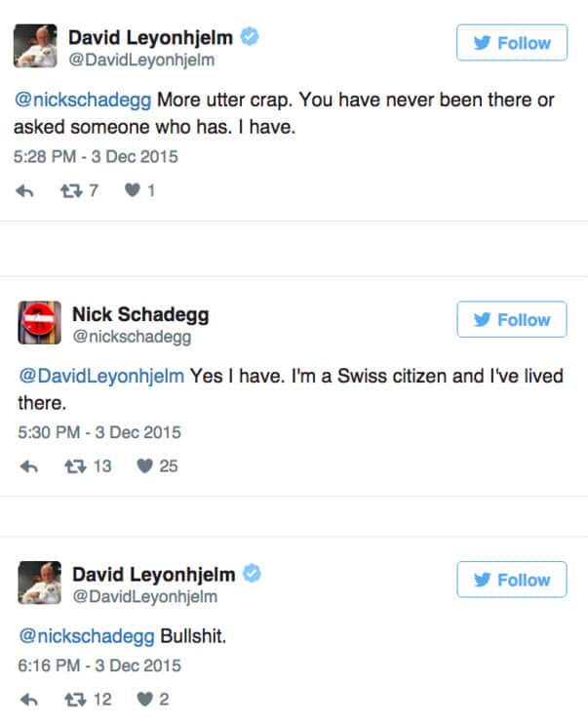Open @nickschadegg mention in 'Bullshit.' tweet

coord(87,634)
